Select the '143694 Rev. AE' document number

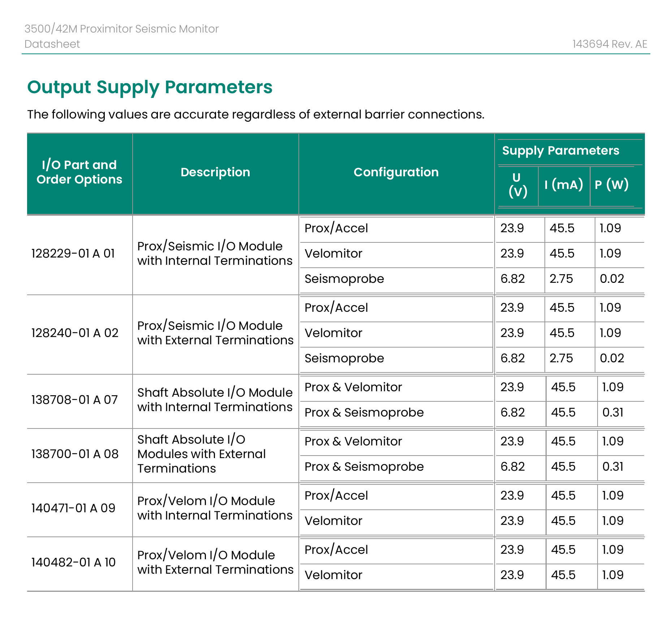[x=610, y=44]
